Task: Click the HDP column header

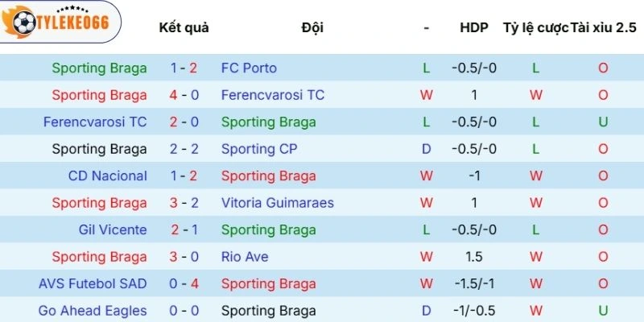Action: (474, 27)
